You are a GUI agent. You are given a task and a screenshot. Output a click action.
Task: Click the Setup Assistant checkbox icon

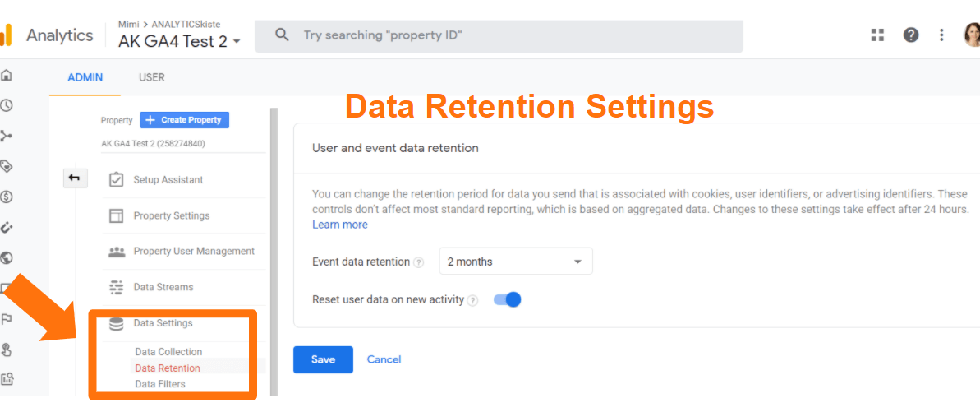(117, 180)
